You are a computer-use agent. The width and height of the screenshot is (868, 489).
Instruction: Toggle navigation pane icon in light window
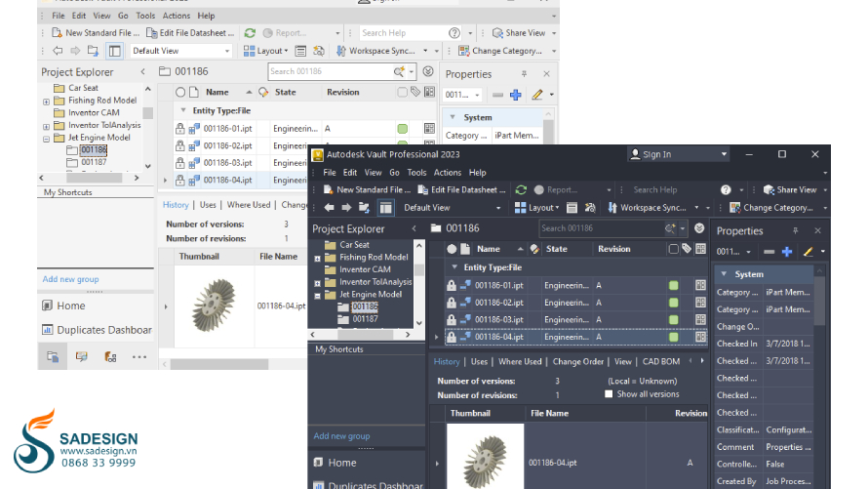click(114, 51)
